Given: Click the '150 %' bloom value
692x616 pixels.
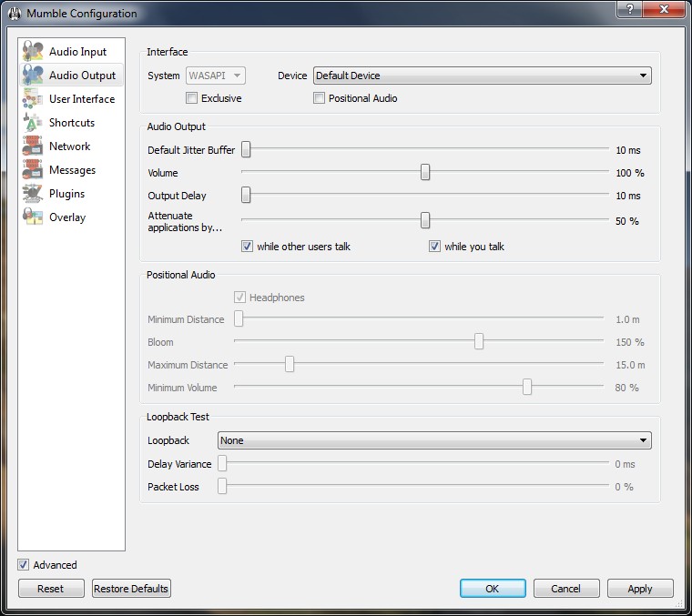Looking at the screenshot, I should [x=630, y=342].
